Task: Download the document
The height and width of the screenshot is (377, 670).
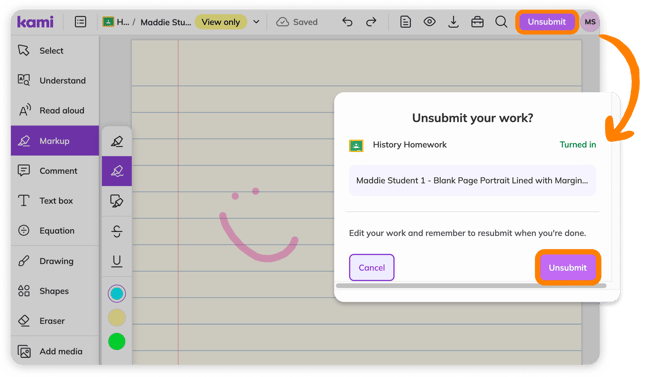Action: [x=453, y=22]
